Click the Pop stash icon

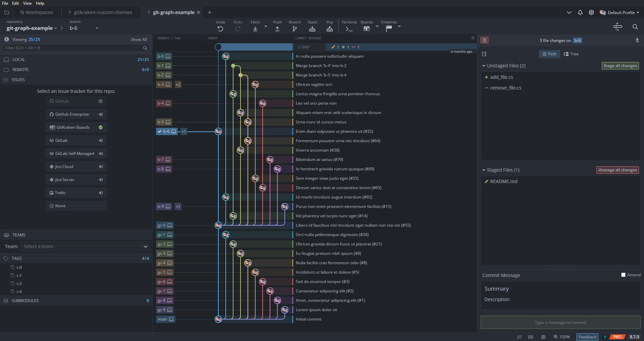click(x=330, y=29)
